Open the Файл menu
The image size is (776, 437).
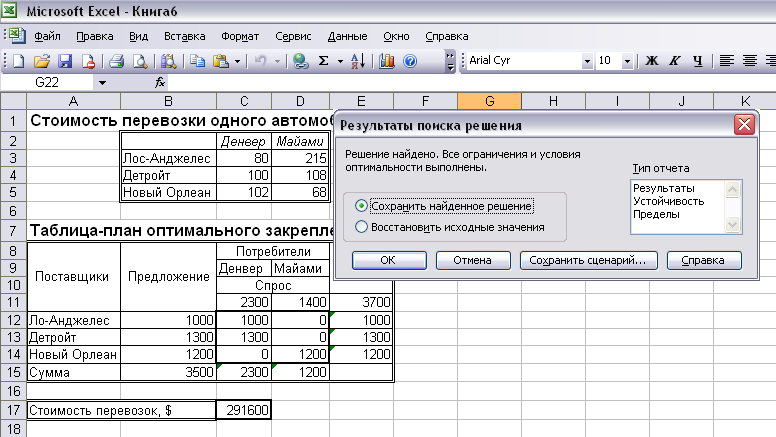click(47, 36)
